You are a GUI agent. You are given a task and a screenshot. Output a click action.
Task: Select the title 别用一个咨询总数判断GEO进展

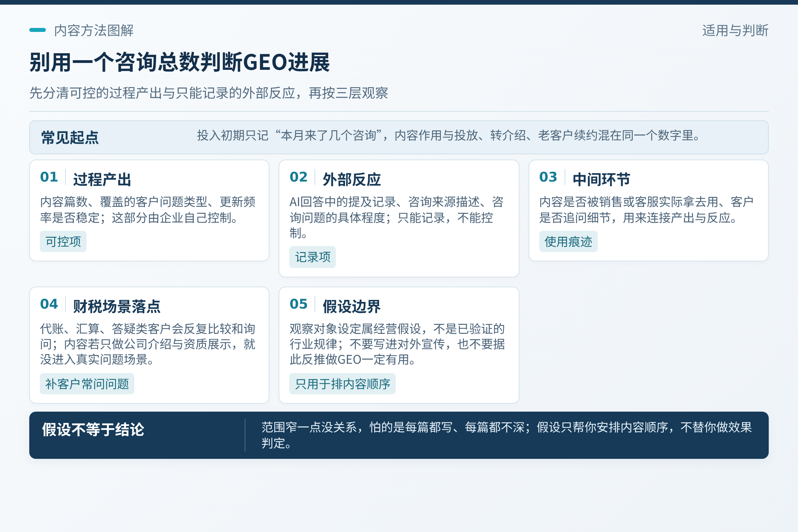coord(180,63)
